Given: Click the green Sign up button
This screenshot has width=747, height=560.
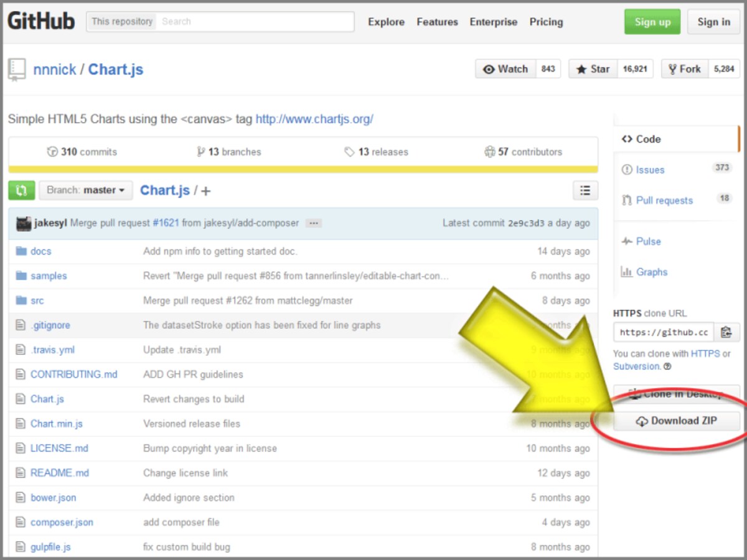Looking at the screenshot, I should pyautogui.click(x=652, y=22).
